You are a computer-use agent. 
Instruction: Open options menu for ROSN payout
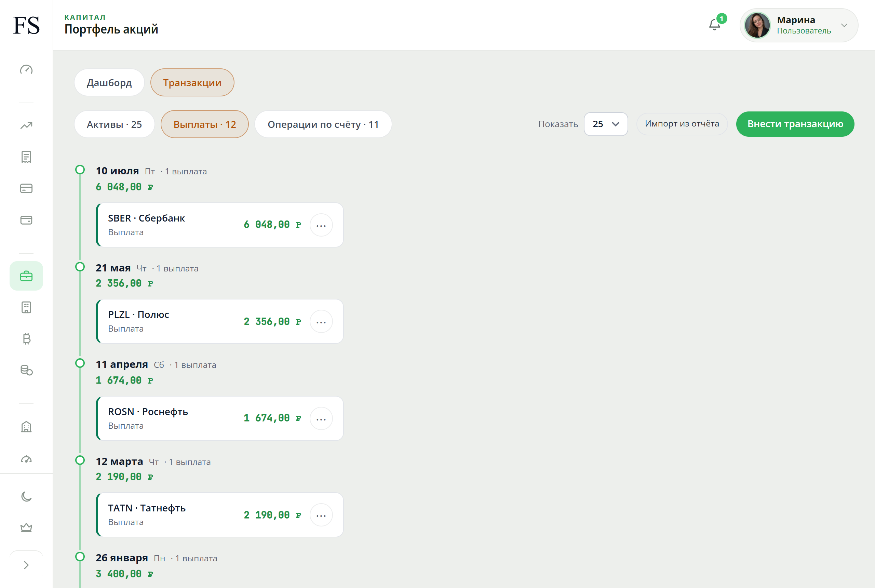tap(321, 418)
